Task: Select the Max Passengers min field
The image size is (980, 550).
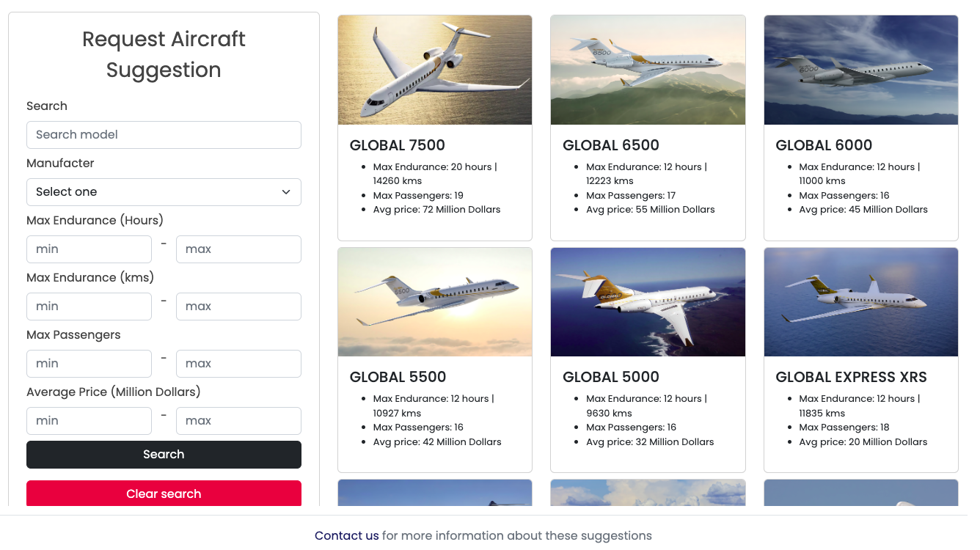Action: coord(89,364)
